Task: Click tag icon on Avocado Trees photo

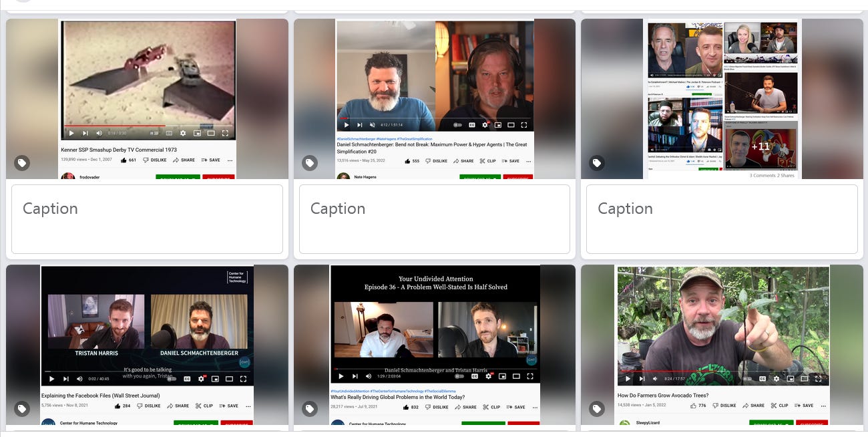Action: (x=597, y=408)
